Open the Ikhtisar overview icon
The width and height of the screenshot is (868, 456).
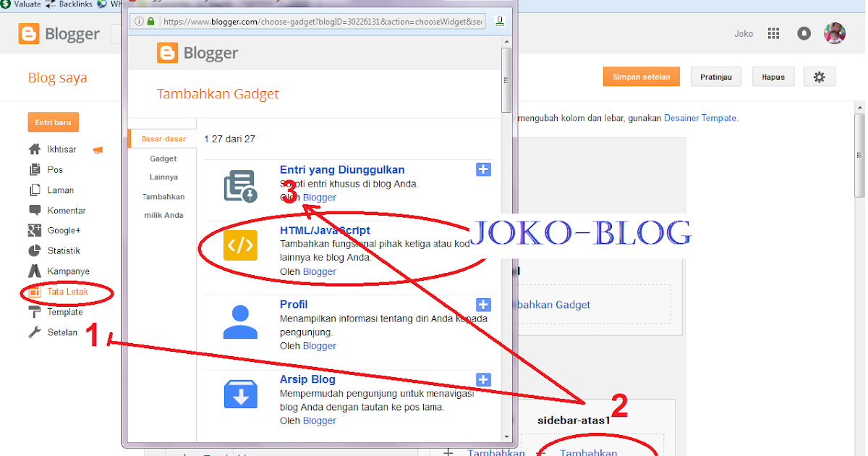34,149
